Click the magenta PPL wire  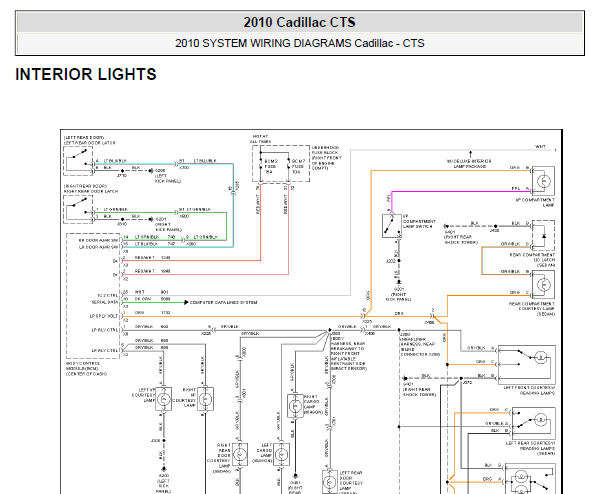(x=461, y=191)
